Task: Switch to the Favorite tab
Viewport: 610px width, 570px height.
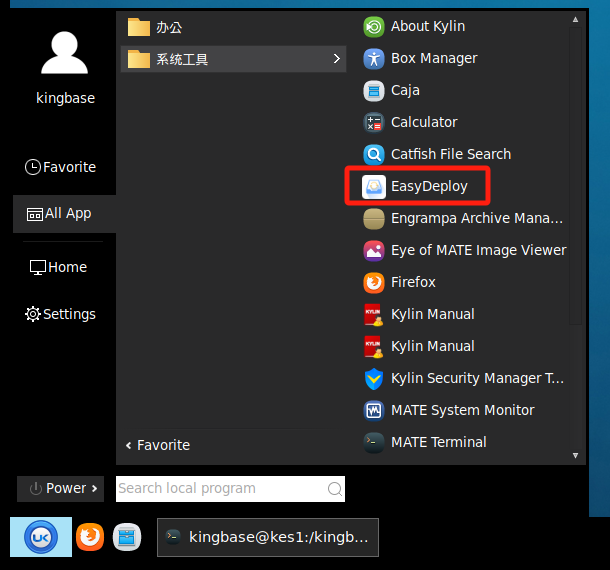Action: 60,167
